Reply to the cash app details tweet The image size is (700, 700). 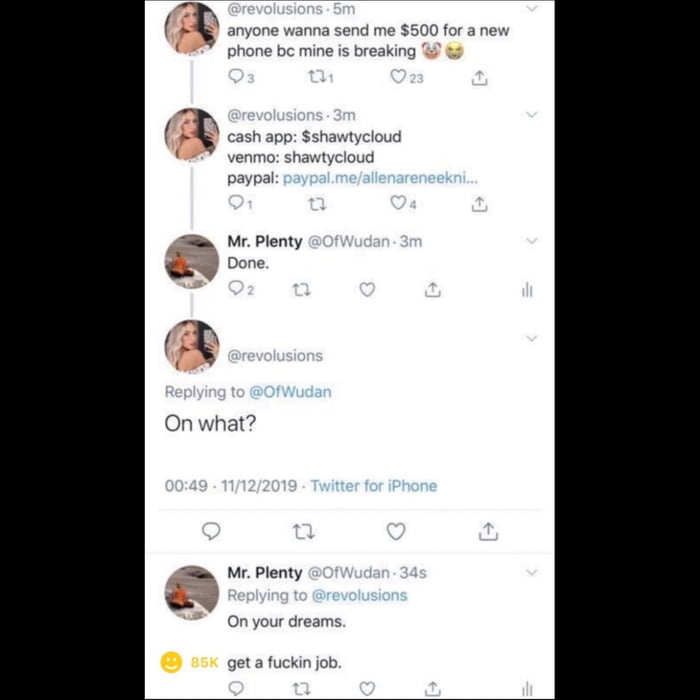click(236, 203)
